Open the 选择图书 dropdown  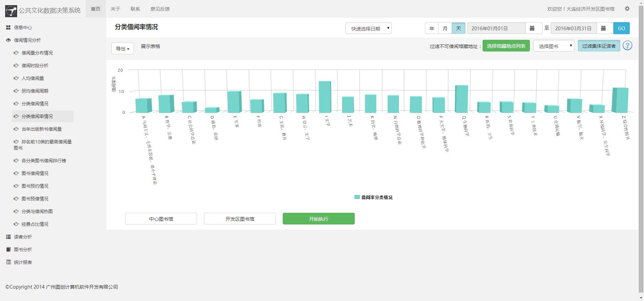tap(554, 46)
